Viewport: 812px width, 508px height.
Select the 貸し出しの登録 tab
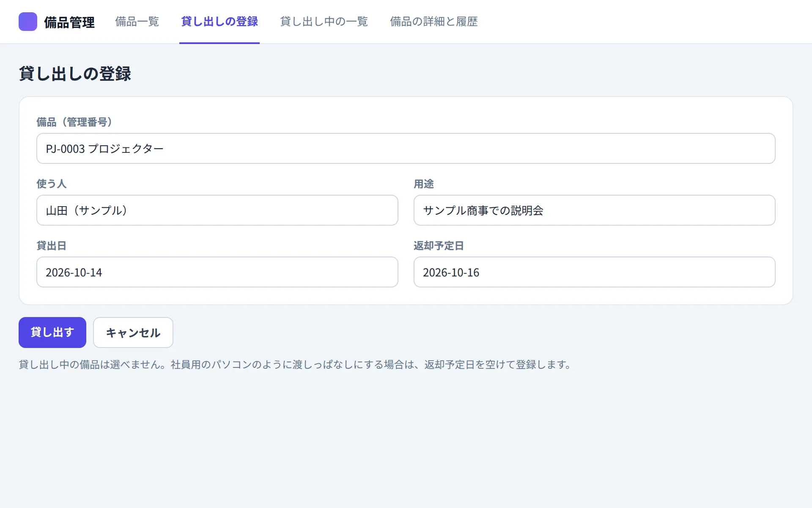point(219,22)
